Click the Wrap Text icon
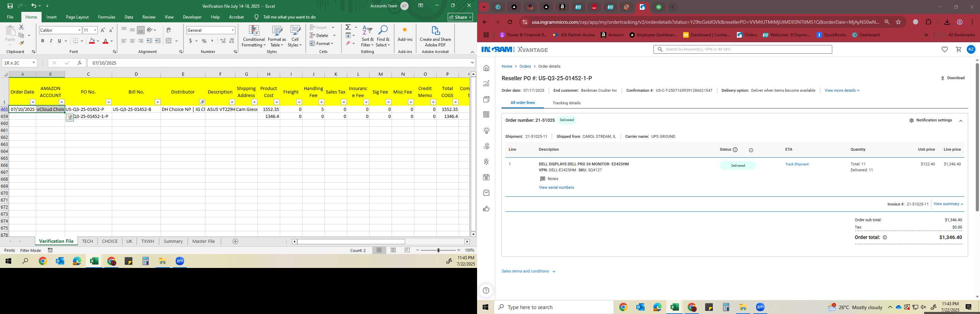 pyautogui.click(x=169, y=30)
